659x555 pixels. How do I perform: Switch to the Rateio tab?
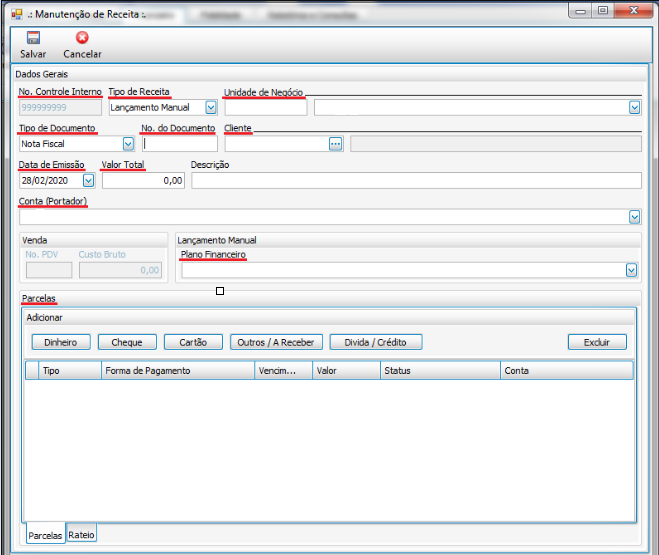[82, 534]
